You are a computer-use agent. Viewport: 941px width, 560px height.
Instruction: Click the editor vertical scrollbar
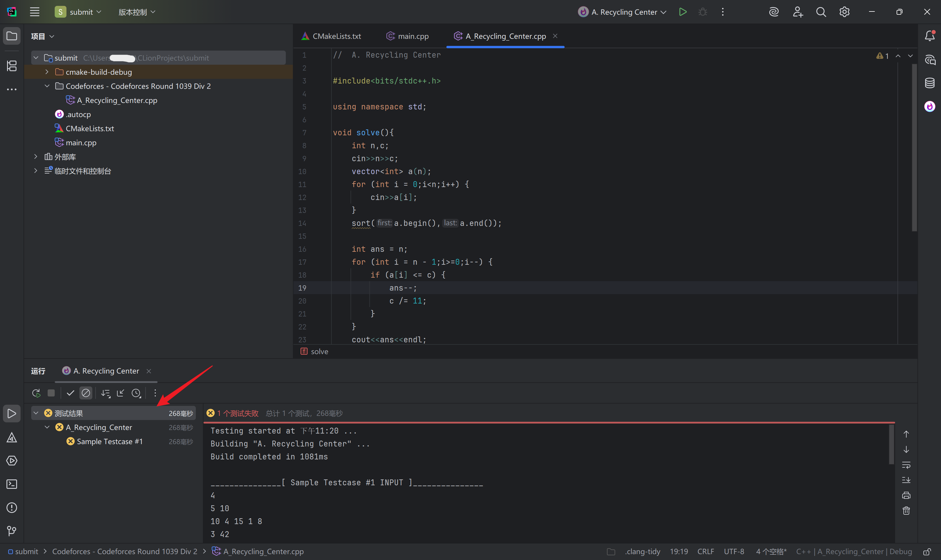(914, 147)
